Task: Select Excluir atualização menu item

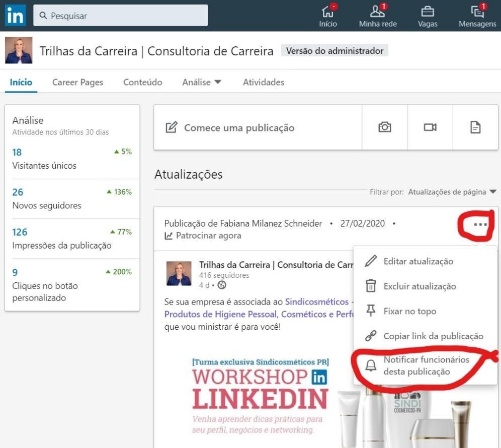Action: coord(425,286)
